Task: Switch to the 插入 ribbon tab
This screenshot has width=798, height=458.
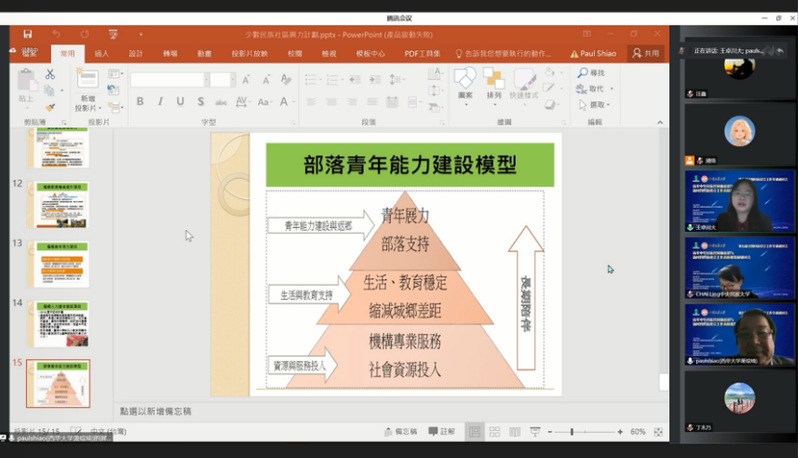Action: [x=101, y=53]
